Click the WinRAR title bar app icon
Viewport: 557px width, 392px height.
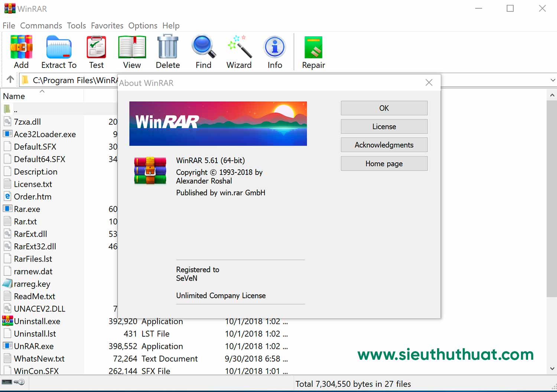point(10,8)
